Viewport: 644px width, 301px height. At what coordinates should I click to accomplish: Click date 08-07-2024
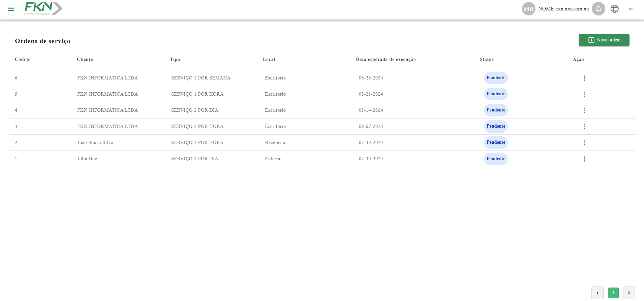371,126
